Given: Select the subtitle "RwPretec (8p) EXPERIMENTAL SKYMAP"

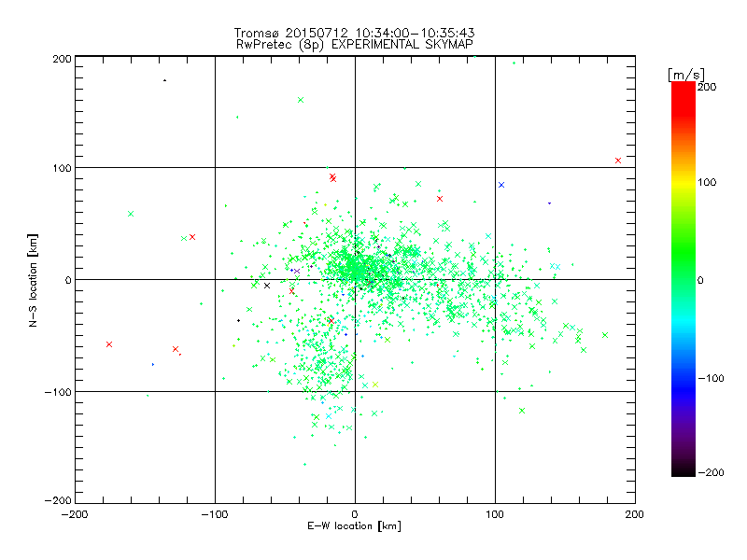Looking at the screenshot, I should tap(354, 45).
